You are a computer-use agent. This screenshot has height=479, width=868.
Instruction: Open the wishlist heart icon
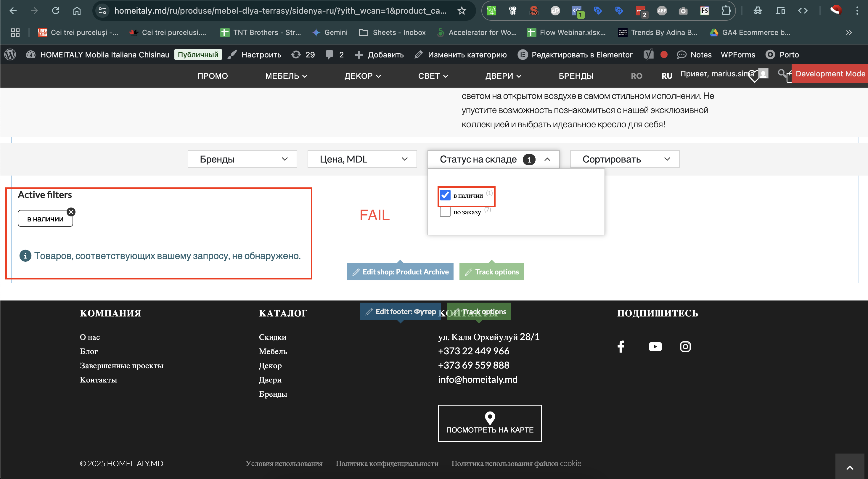(x=753, y=76)
